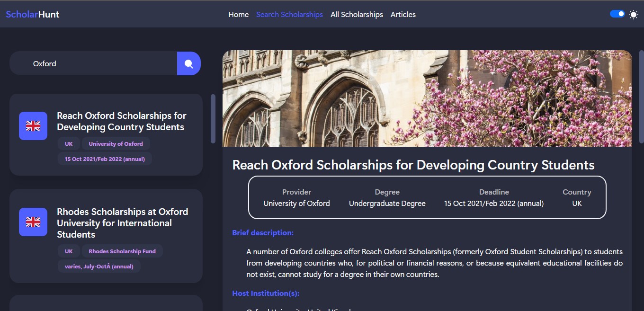Click the search magnifier button

(x=189, y=63)
